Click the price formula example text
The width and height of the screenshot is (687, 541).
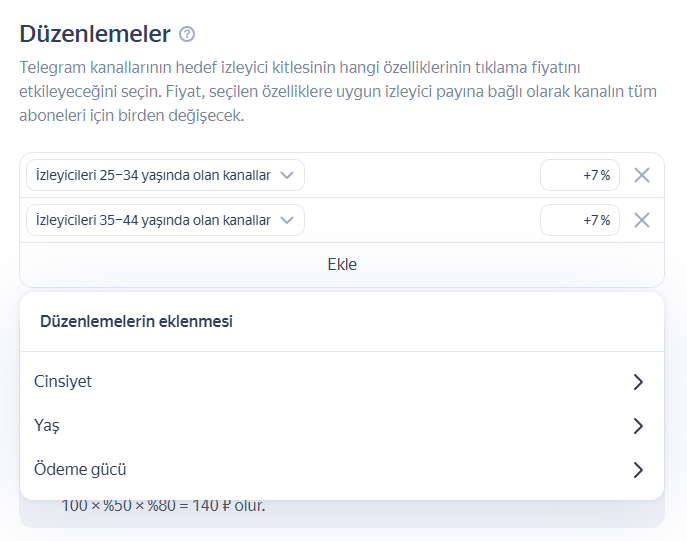pyautogui.click(x=163, y=508)
